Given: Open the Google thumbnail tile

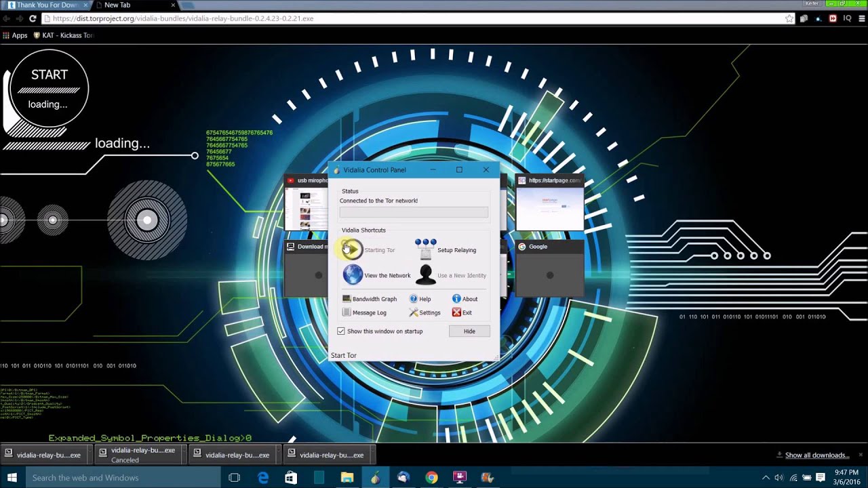Looking at the screenshot, I should click(550, 268).
